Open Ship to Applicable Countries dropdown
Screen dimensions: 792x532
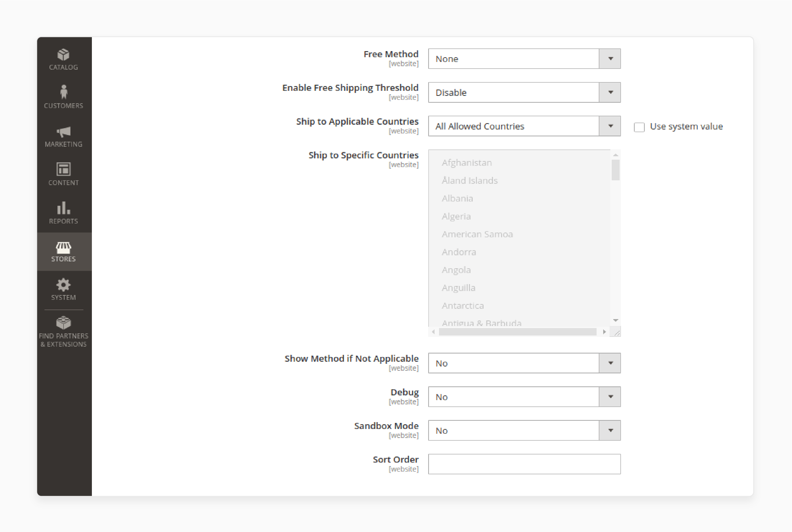524,126
